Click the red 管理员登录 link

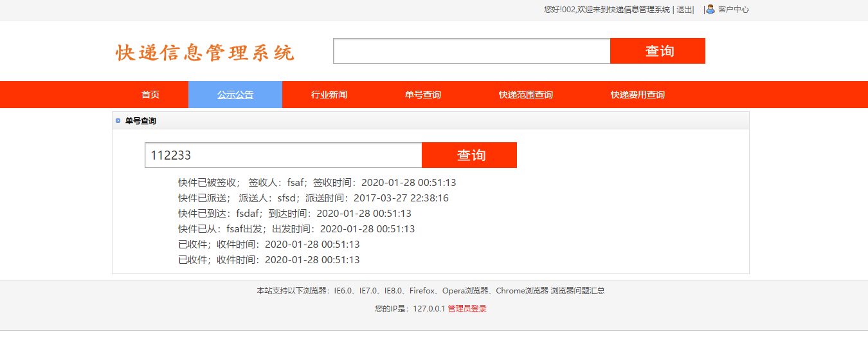coord(467,309)
